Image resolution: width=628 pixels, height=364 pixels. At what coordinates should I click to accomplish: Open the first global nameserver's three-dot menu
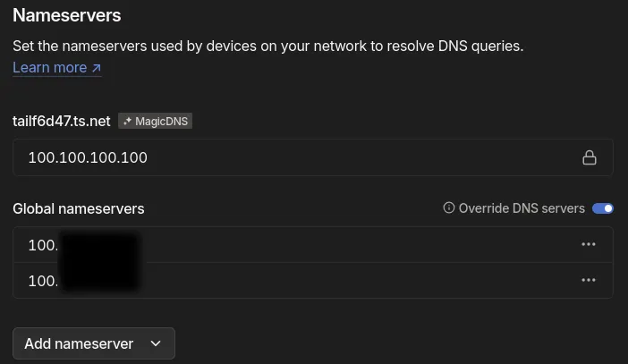pos(589,244)
